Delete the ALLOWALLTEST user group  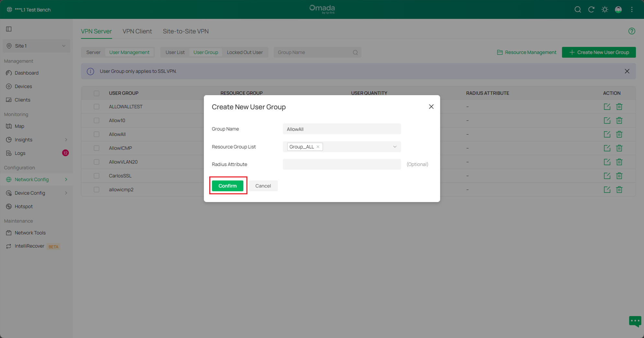[619, 107]
